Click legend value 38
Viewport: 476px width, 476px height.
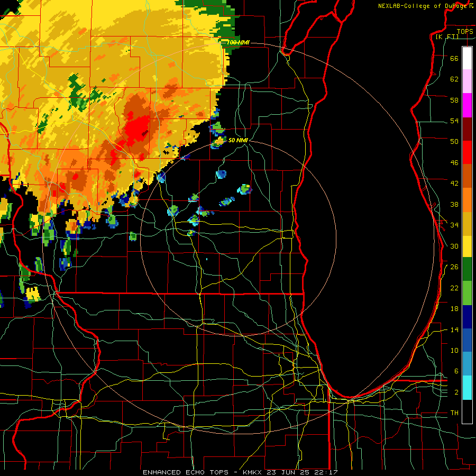click(x=454, y=204)
